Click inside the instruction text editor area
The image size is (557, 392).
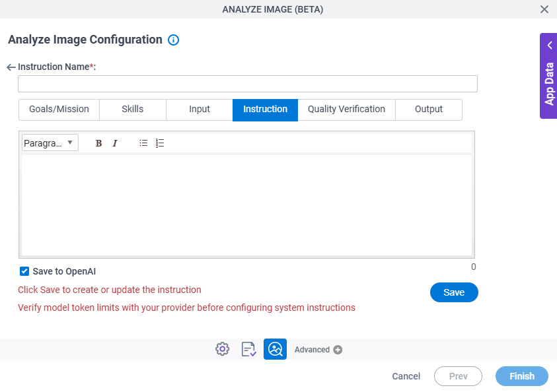coord(246,205)
